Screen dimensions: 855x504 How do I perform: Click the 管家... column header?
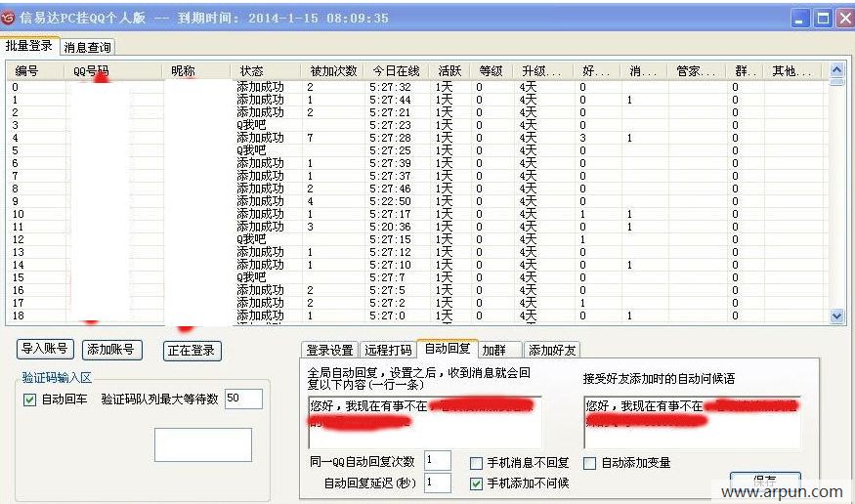point(697,71)
